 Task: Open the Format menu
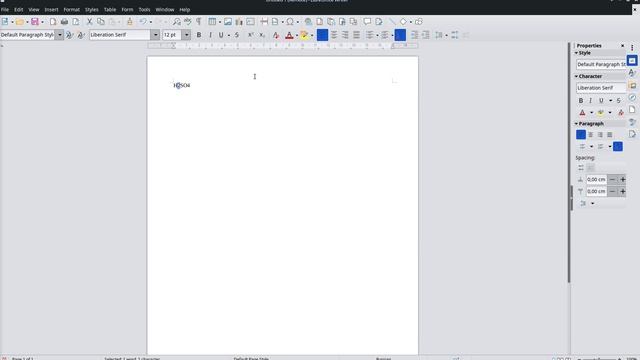point(71,9)
